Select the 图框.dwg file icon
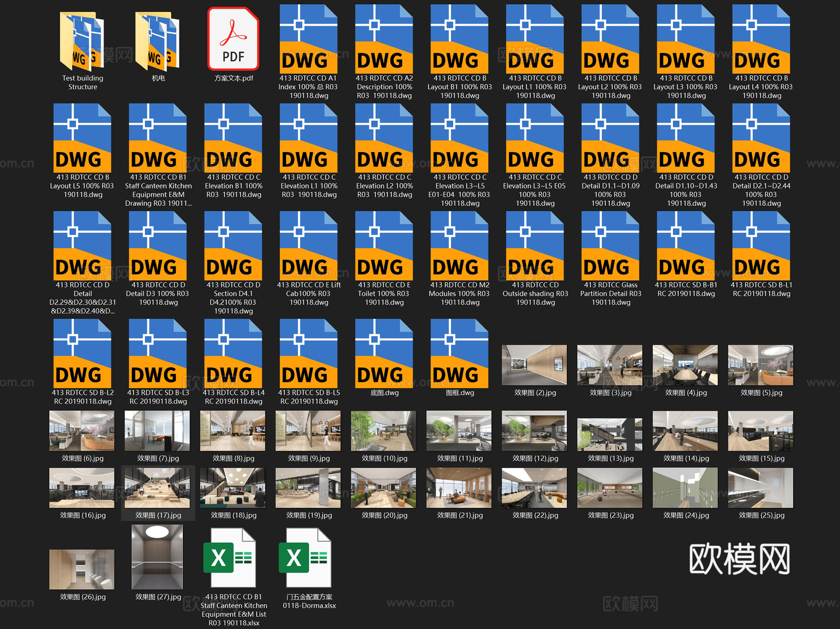Image resolution: width=840 pixels, height=629 pixels. tap(460, 354)
